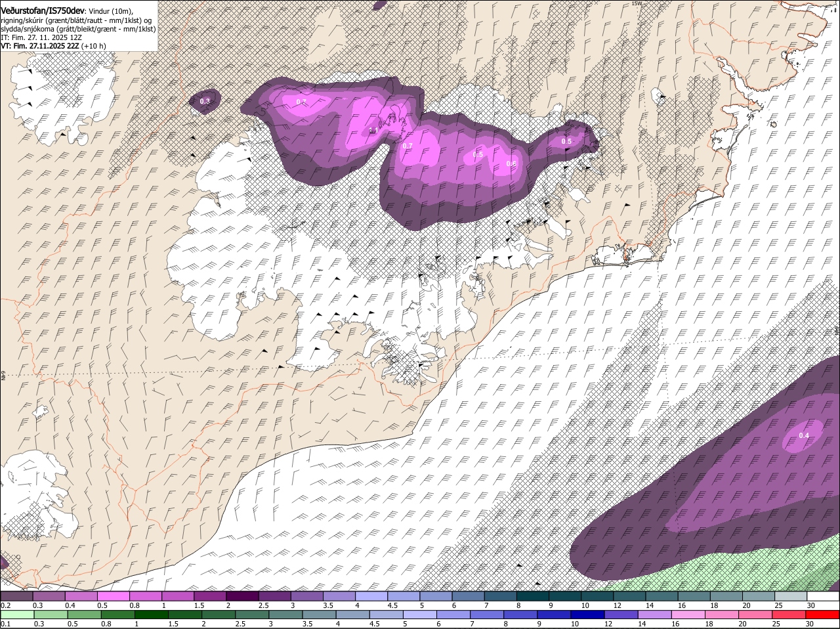Viewport: 840px width, 629px height.
Task: Click the 1.1 snowfall maximum label
Action: coord(373,131)
